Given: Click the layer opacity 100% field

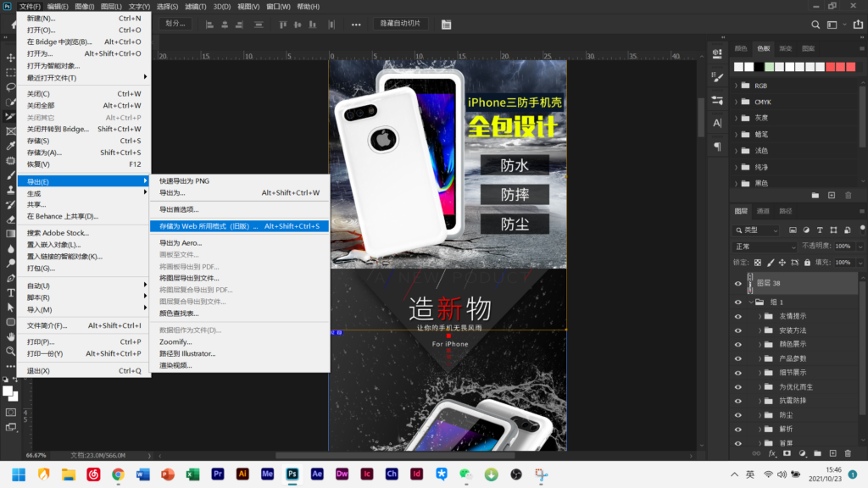Looking at the screenshot, I should 845,247.
